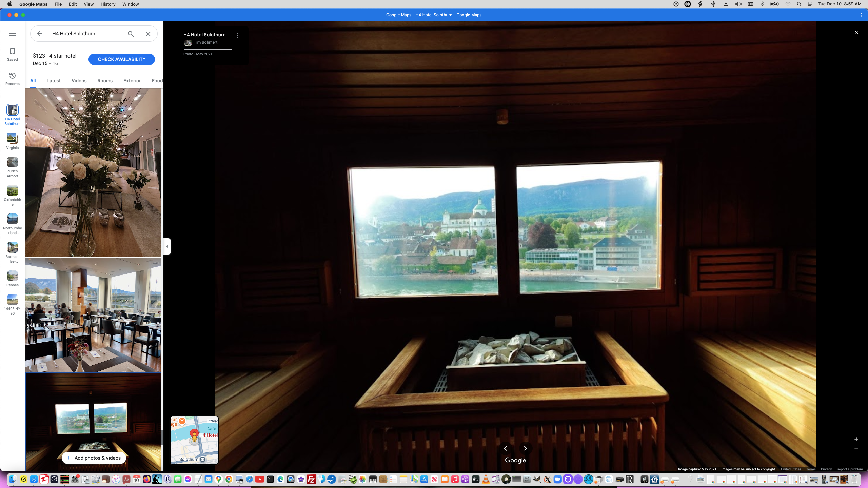The height and width of the screenshot is (488, 868).
Task: Show next photo with right chevron
Action: point(525,448)
